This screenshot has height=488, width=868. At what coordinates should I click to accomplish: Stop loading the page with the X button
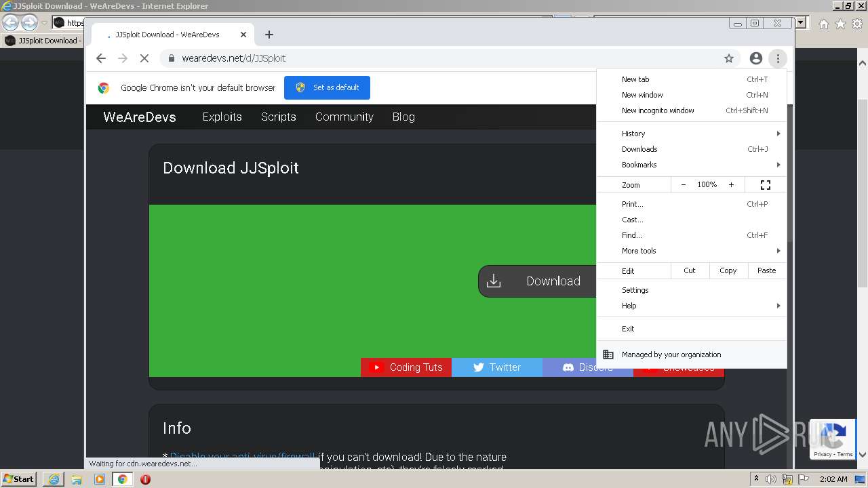144,58
